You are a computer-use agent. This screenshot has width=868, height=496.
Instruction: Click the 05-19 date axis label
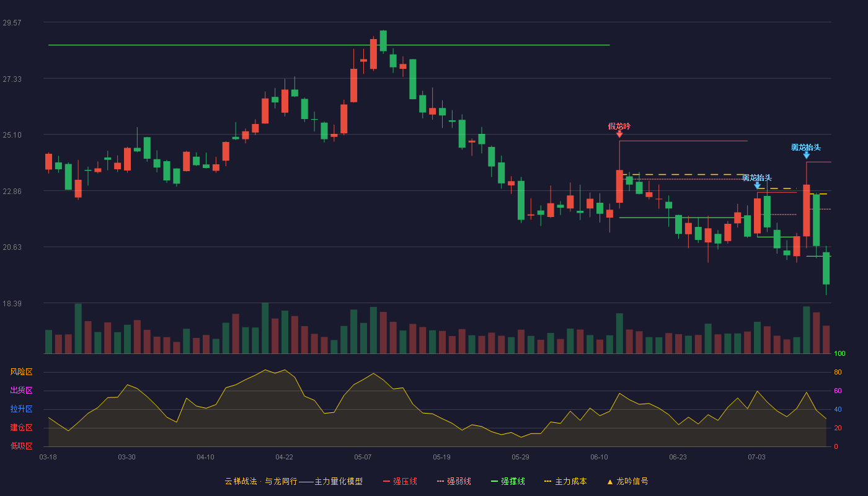[x=441, y=457]
